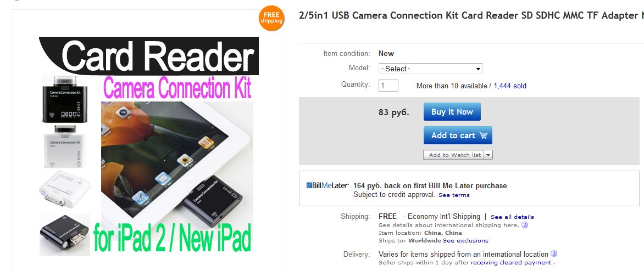Click the BillMeLater logo
The image size is (644, 271).
(x=327, y=185)
